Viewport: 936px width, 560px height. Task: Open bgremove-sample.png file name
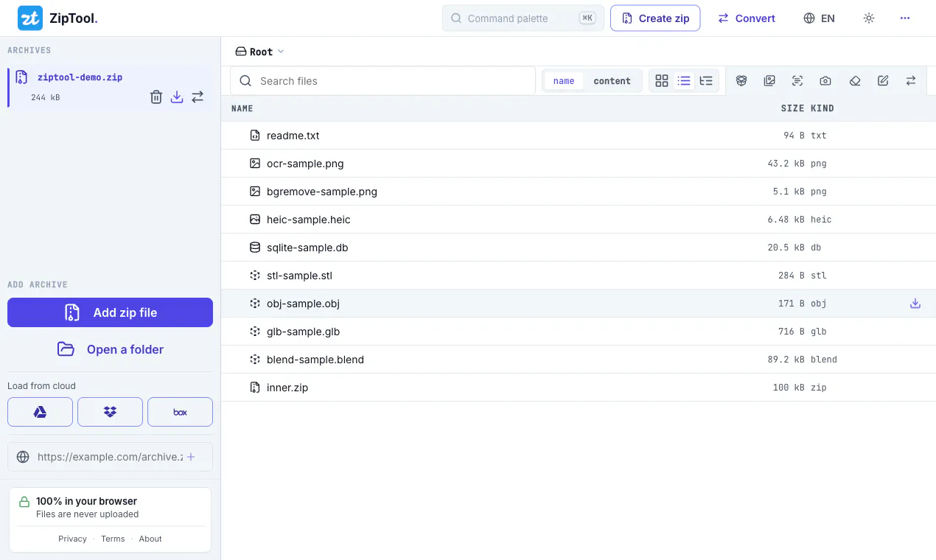pyautogui.click(x=322, y=192)
